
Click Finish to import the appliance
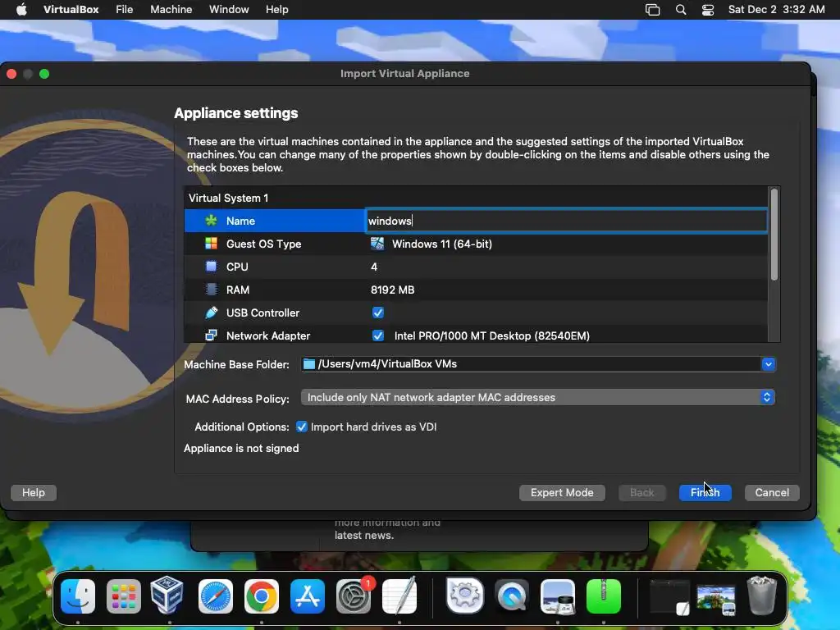[x=705, y=492]
